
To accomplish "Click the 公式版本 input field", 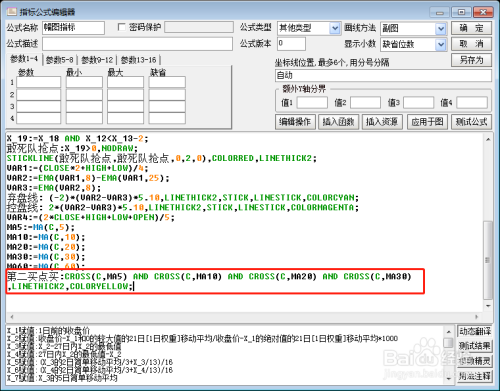I will [291, 44].
